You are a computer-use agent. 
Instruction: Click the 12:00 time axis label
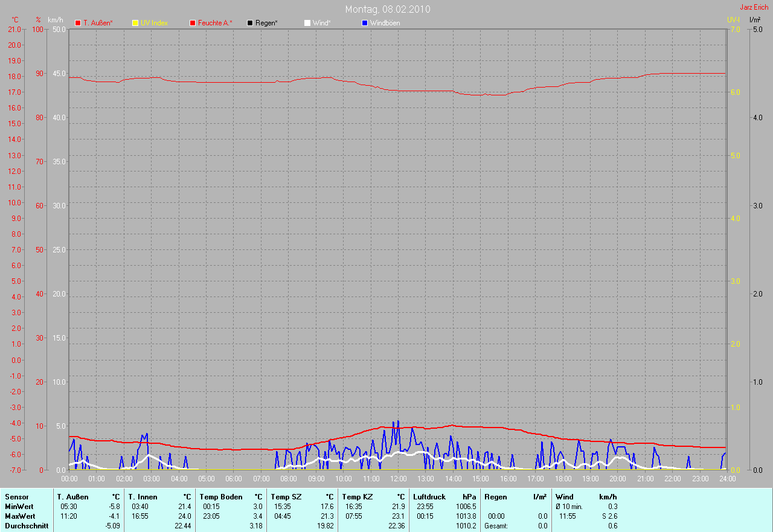coord(398,479)
